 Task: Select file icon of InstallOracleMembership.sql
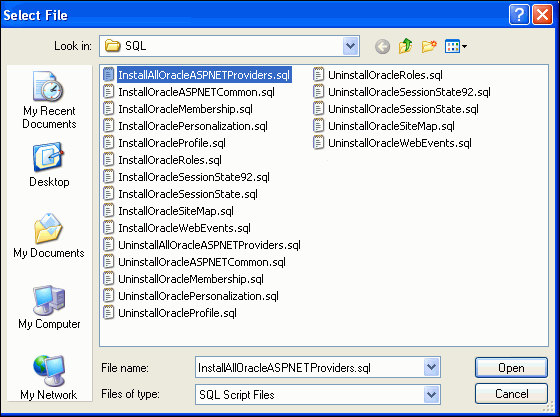(108, 109)
